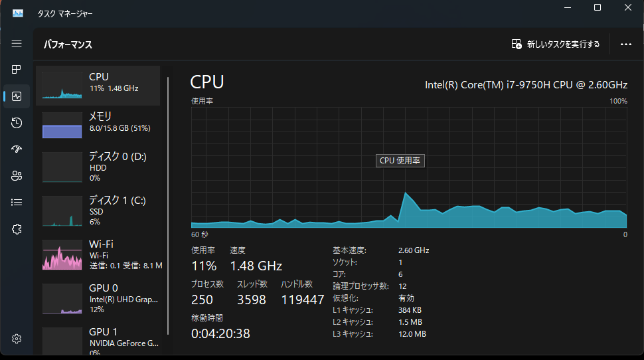Viewport: 644px width, 360px height.
Task: Select GPU 0 Intel UHD Graphics item
Action: pos(98,298)
